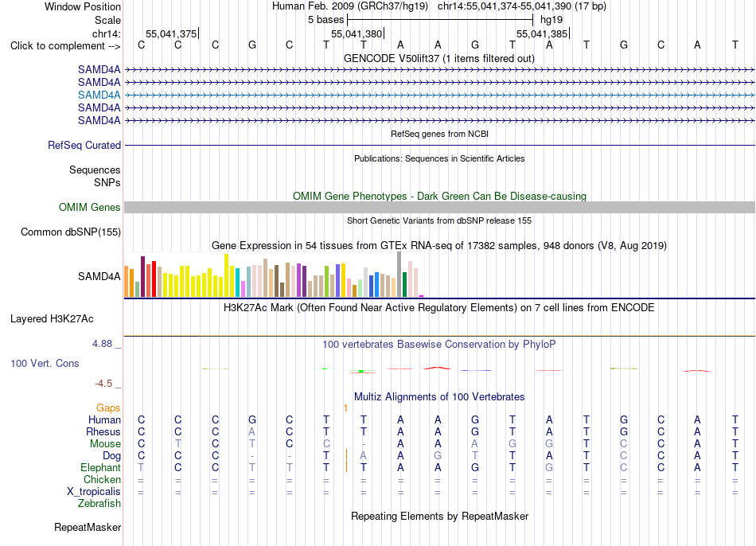Select the 'Zebrafish' alignment row label
756x546 pixels.
99,504
